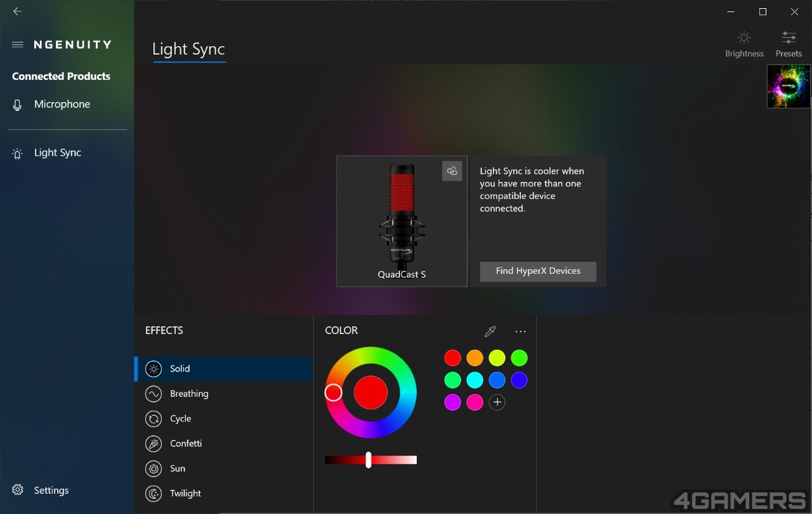Click the Cycle effect icon
Image resolution: width=812 pixels, height=514 pixels.
154,419
